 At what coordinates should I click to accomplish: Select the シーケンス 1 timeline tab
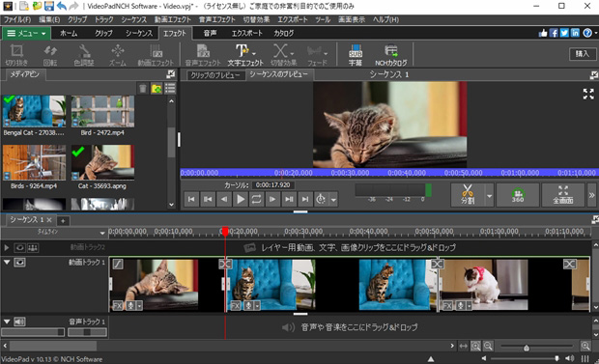point(26,220)
